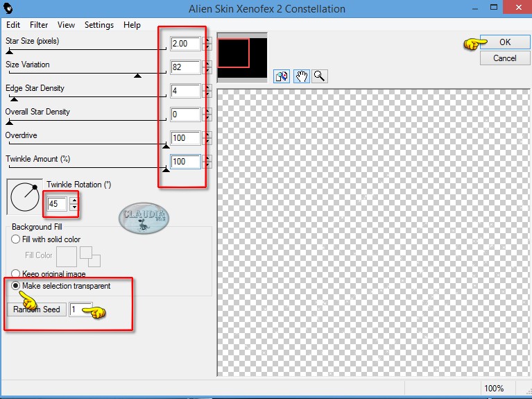Increase Overall Star Density spinner up arrow
Screen dimensions: 532x399
click(x=207, y=111)
